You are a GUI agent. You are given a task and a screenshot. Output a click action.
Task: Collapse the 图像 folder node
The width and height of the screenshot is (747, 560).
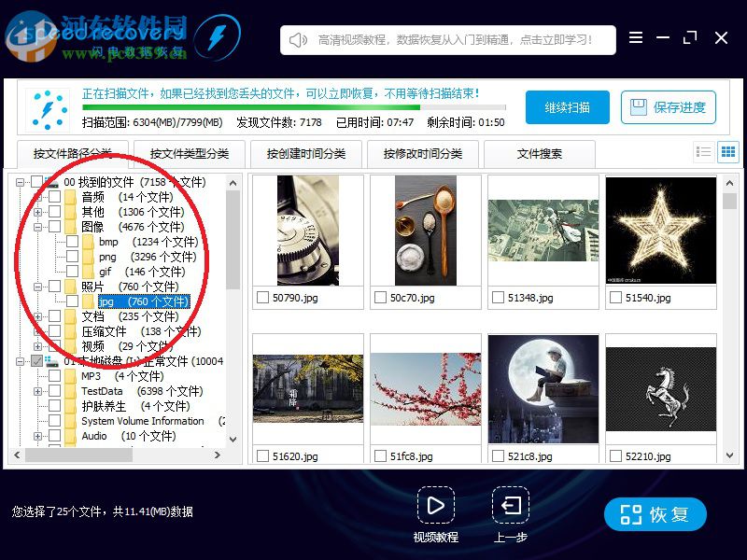click(38, 227)
